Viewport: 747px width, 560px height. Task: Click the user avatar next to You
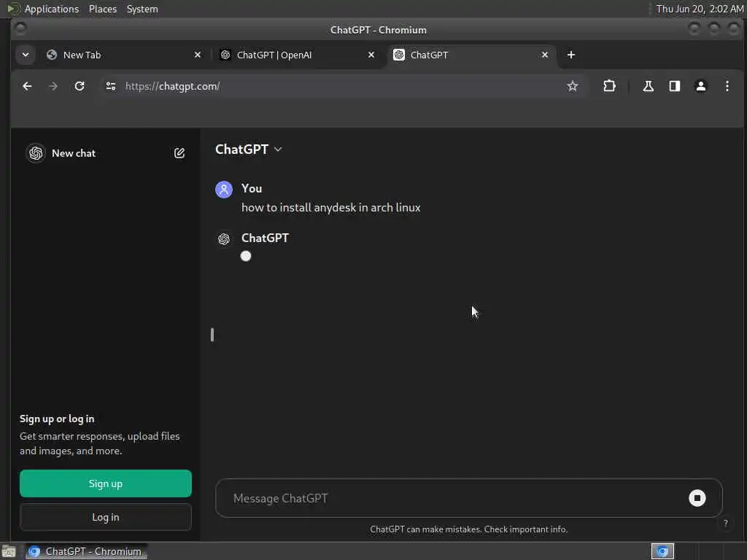pyautogui.click(x=224, y=189)
